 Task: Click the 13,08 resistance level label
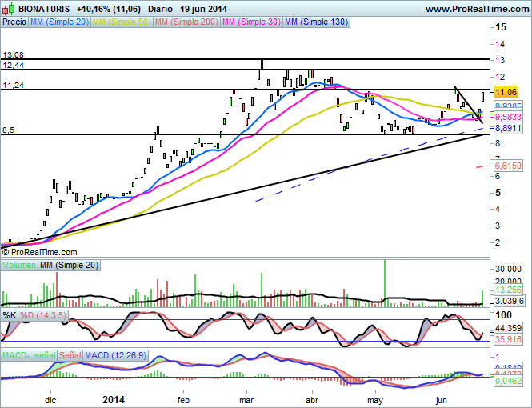[x=13, y=54]
